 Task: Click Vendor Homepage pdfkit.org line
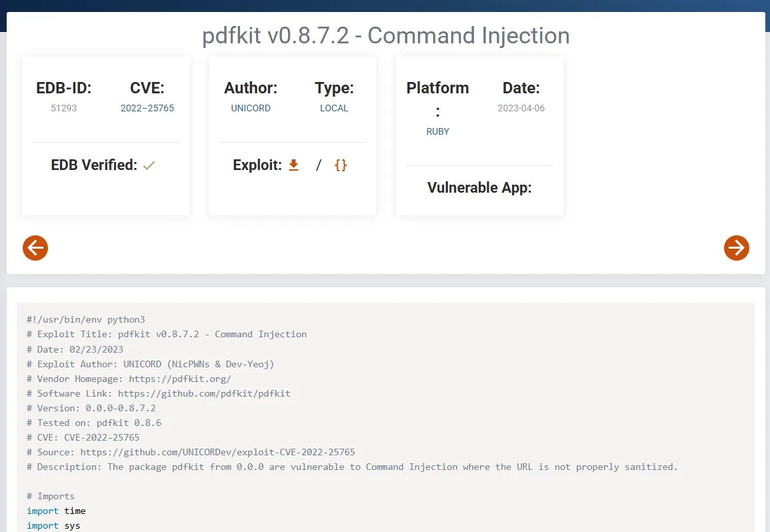pos(129,379)
